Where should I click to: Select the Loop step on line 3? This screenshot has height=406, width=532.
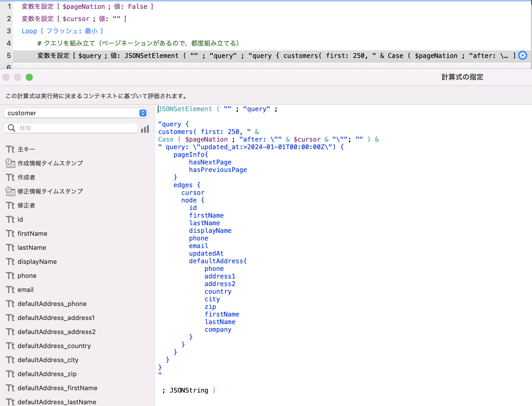(x=61, y=31)
